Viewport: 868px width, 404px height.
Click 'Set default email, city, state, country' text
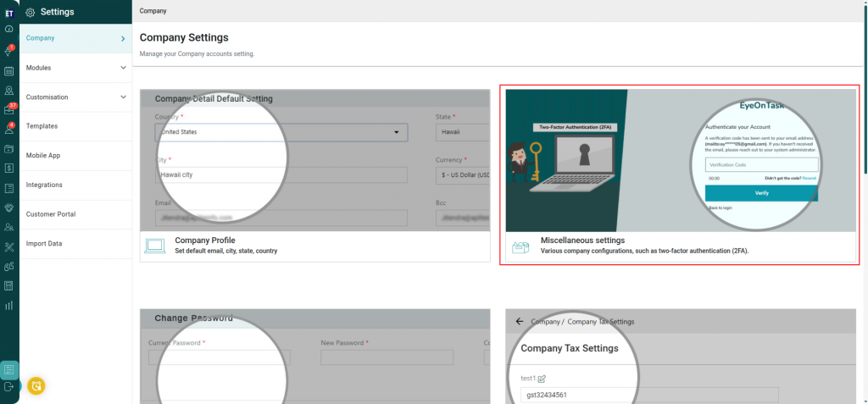click(x=225, y=251)
